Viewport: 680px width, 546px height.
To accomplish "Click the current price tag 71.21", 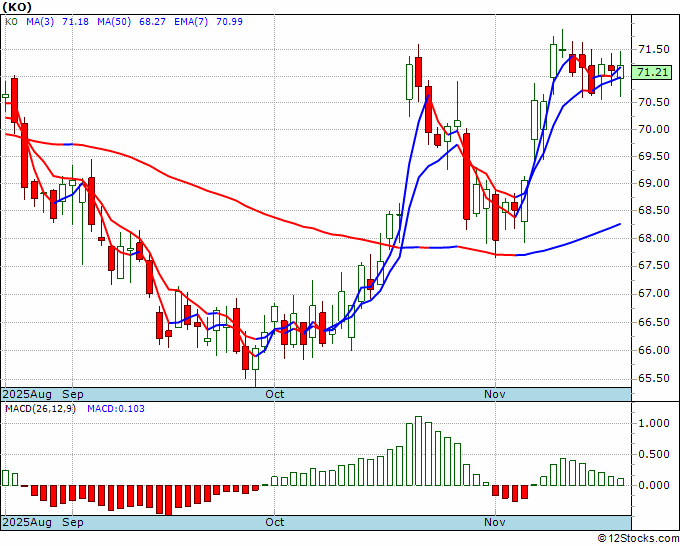I will [652, 72].
